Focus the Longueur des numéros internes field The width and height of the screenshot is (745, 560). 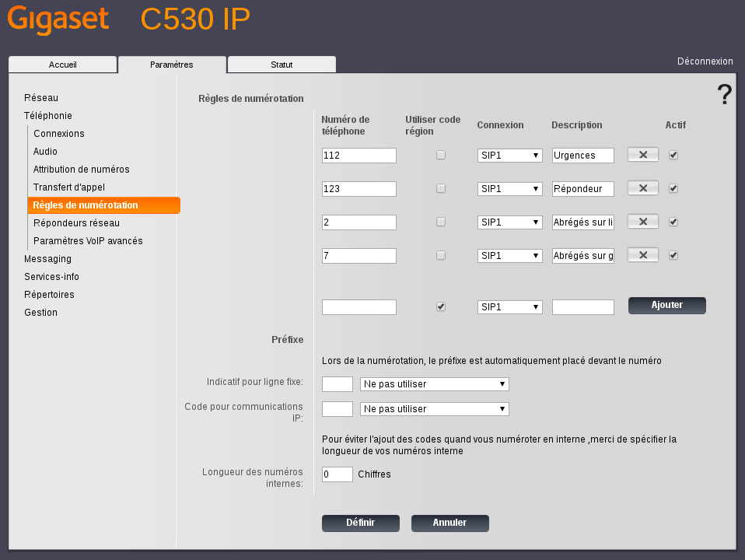pyautogui.click(x=337, y=474)
